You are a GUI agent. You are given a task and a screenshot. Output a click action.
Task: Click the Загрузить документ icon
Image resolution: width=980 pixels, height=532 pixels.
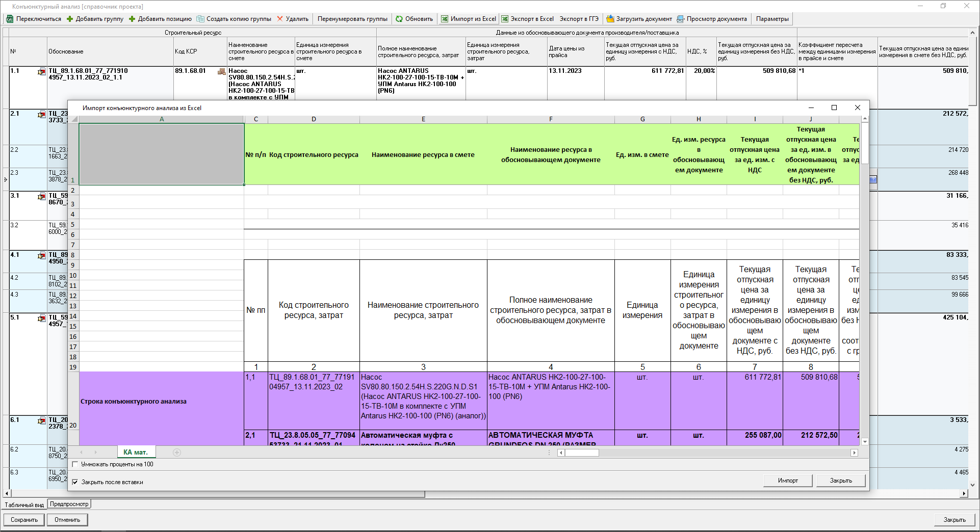[x=610, y=19]
